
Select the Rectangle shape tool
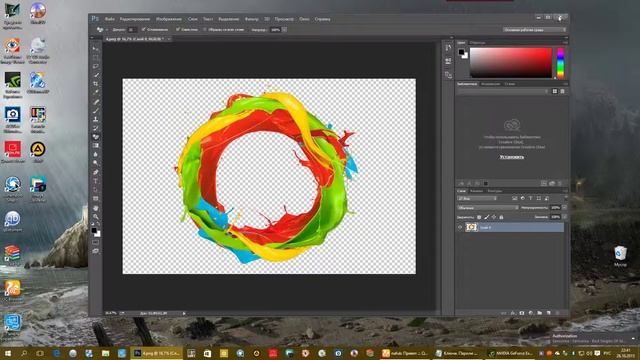(x=96, y=199)
